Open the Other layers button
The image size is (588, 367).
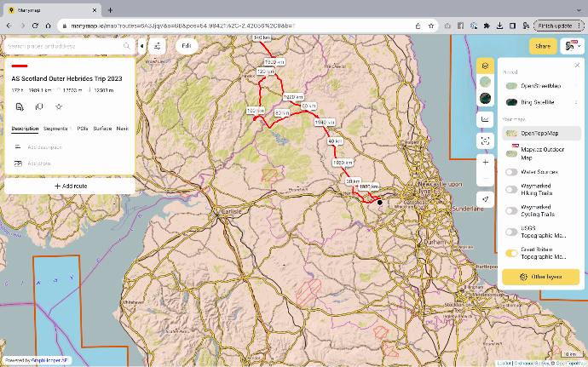(541, 277)
